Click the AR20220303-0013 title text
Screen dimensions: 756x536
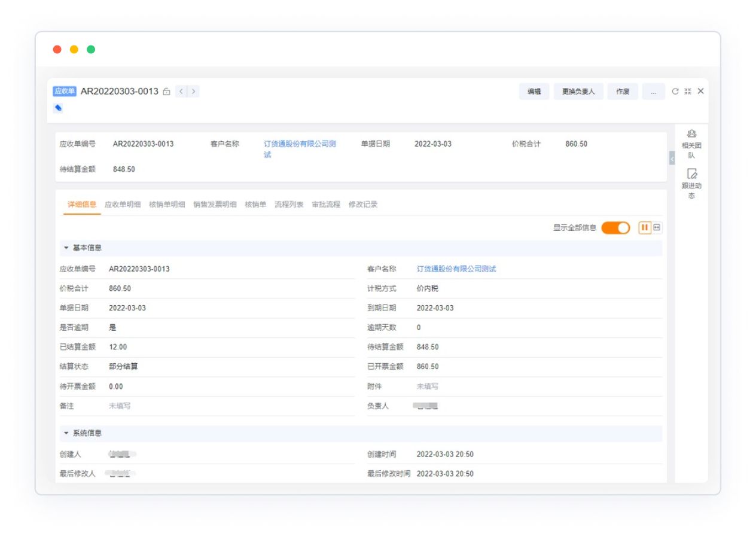[x=120, y=92]
